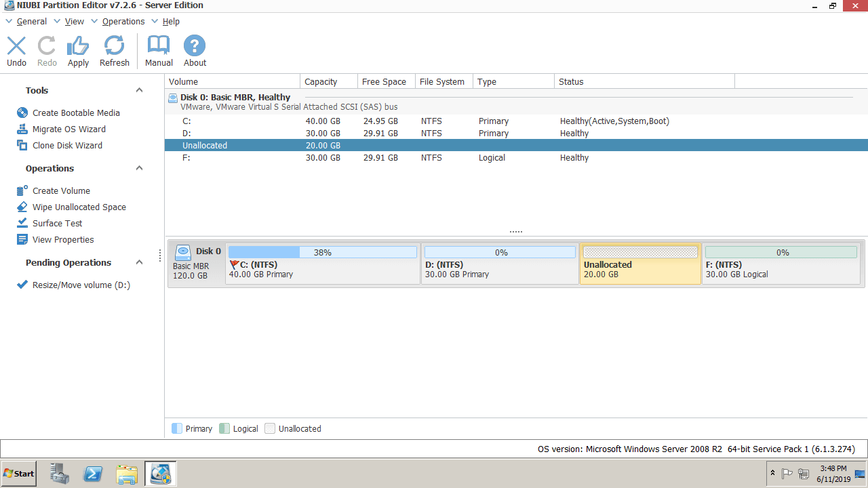
Task: Open Clone Disk Wizard
Action: tap(67, 146)
